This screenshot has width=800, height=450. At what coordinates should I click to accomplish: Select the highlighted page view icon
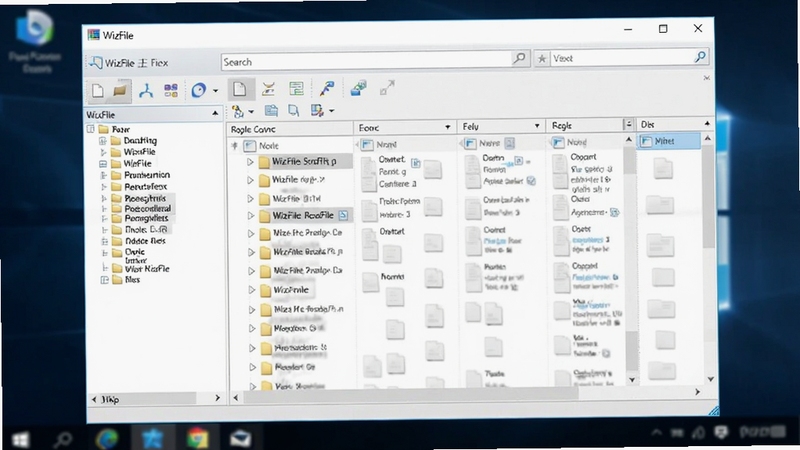[x=240, y=89]
